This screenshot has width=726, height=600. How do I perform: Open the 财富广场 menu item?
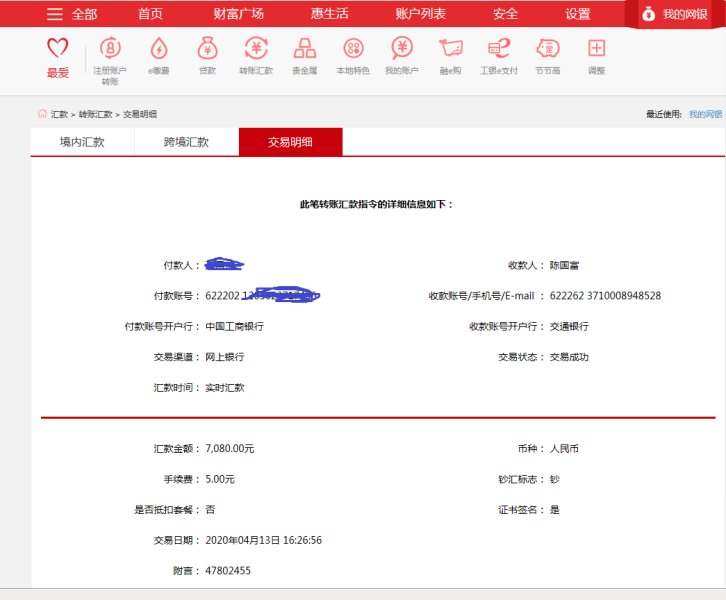point(238,14)
